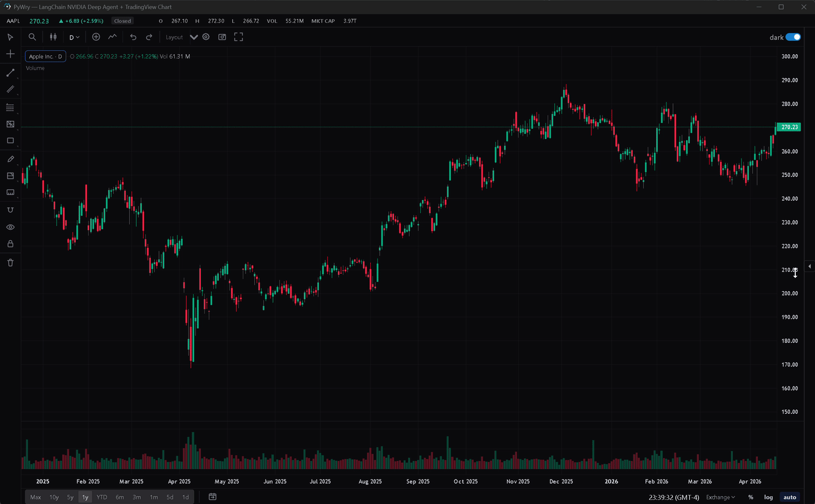This screenshot has width=815, height=504.
Task: Open symbol search with the magnifier icon
Action: tap(32, 37)
